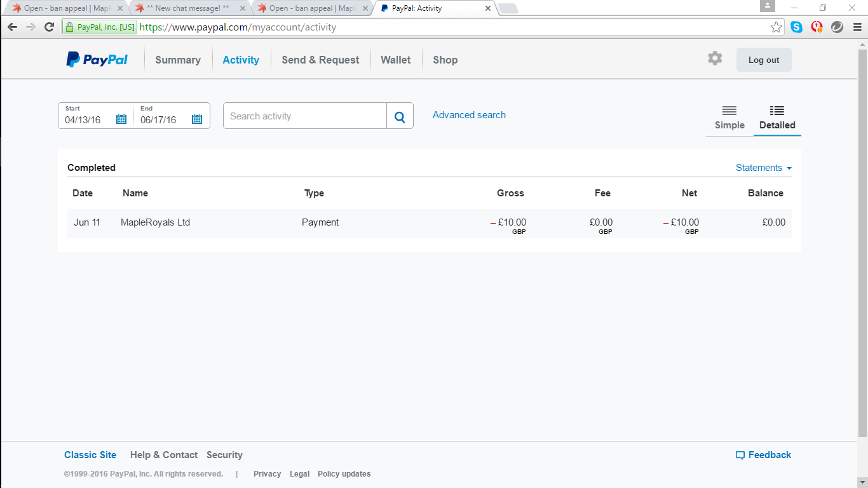Click the red extension icon with badge
The height and width of the screenshot is (488, 868).
point(817,27)
